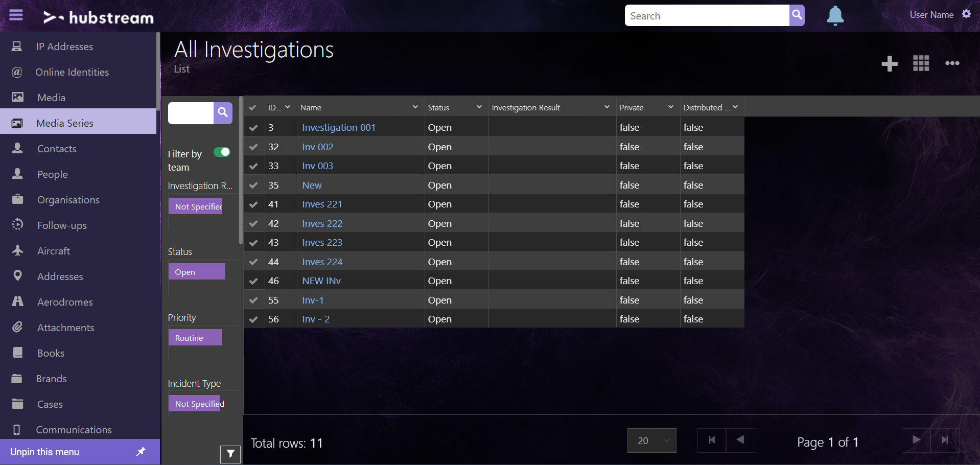980x465 pixels.
Task: Switch to grid view icon
Action: click(921, 63)
